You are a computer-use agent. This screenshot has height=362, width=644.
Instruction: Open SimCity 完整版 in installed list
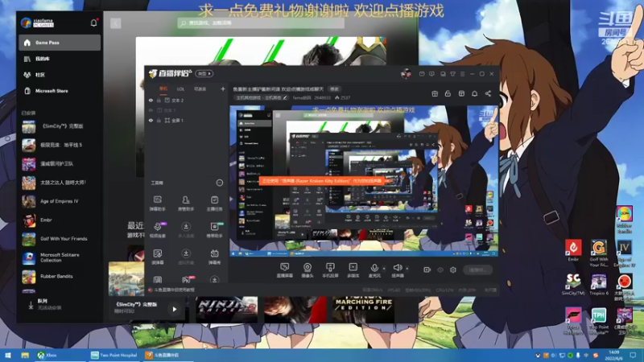click(x=60, y=126)
